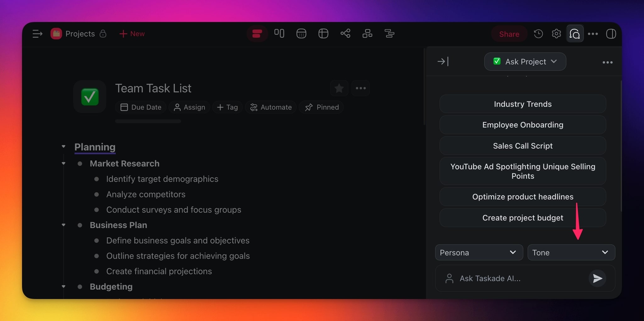Click the Due Date button
This screenshot has width=644, height=321.
(x=141, y=107)
